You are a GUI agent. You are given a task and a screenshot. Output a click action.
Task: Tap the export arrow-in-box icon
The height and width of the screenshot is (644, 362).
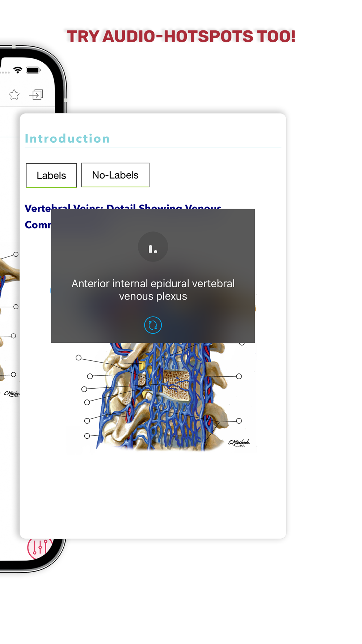pyautogui.click(x=36, y=95)
